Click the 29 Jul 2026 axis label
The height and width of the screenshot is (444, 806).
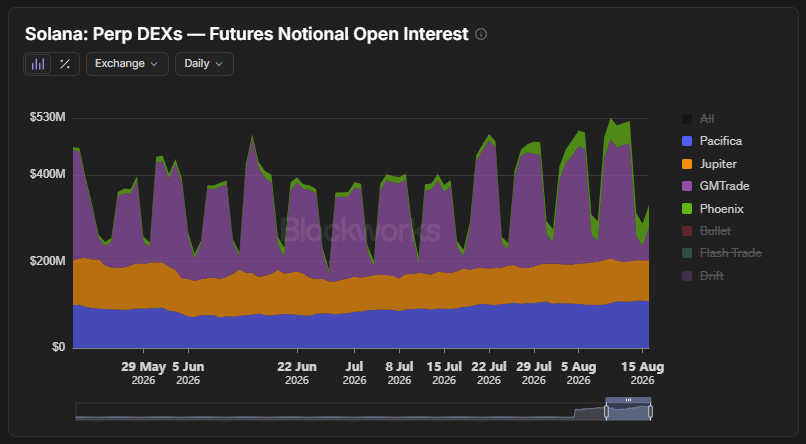pos(534,373)
